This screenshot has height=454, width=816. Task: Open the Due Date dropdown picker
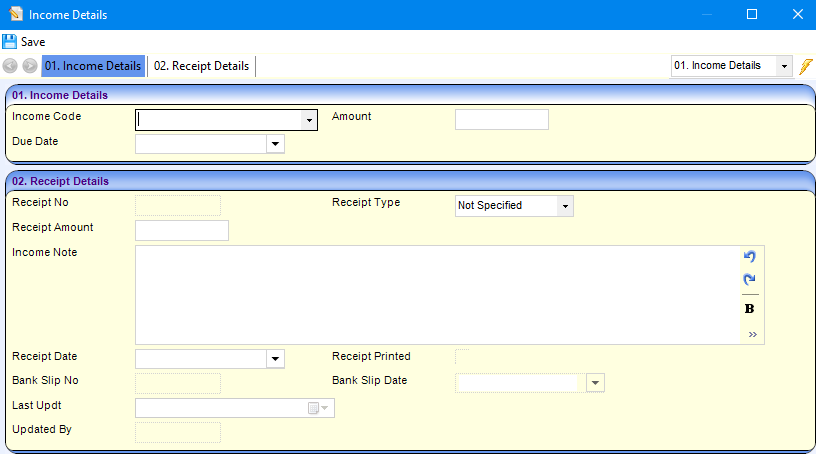[x=275, y=144]
